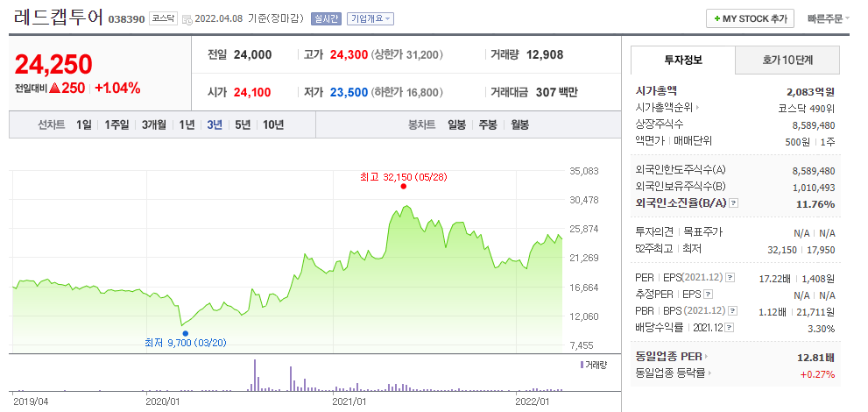The width and height of the screenshot is (868, 412).
Task: Click the help icon next to PBR BPS(2021.12)
Action: [x=733, y=311]
